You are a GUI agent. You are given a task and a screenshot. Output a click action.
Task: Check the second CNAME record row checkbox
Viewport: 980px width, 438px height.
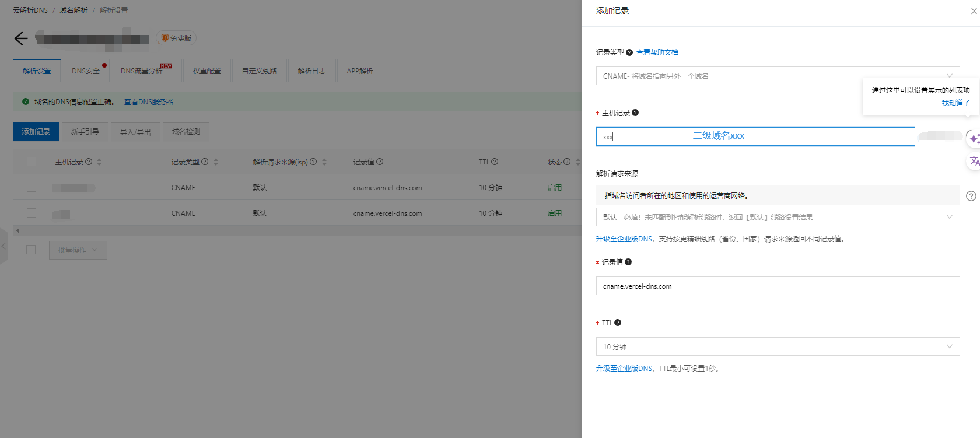(x=32, y=213)
